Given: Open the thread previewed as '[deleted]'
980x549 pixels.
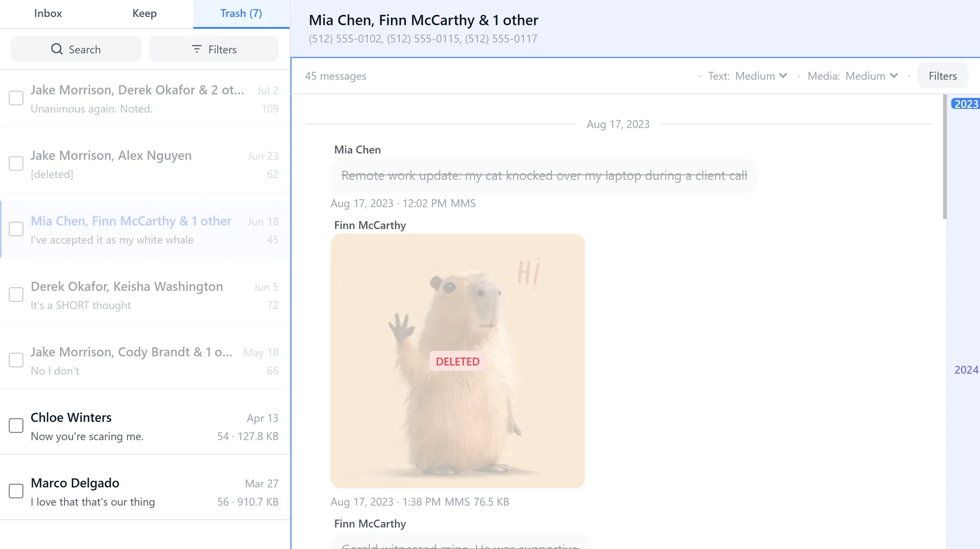Looking at the screenshot, I should pyautogui.click(x=145, y=164).
